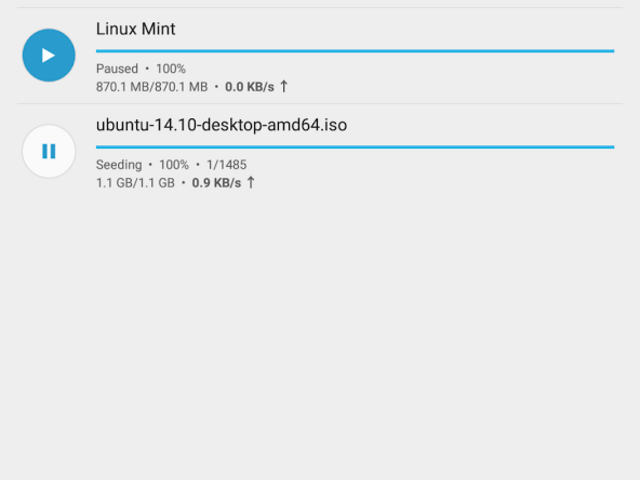This screenshot has height=480, width=640.
Task: Open ubuntu-14.10-desktop-amd64.iso torrent title
Action: (221, 125)
